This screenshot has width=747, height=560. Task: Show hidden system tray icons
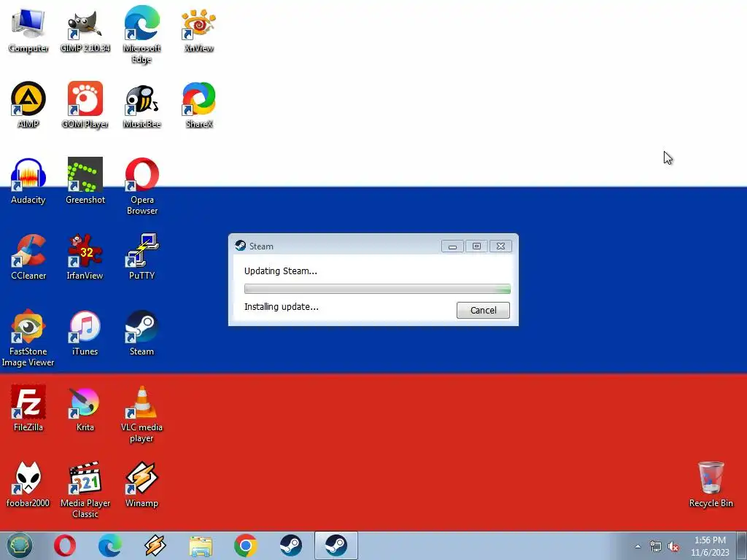tap(638, 547)
